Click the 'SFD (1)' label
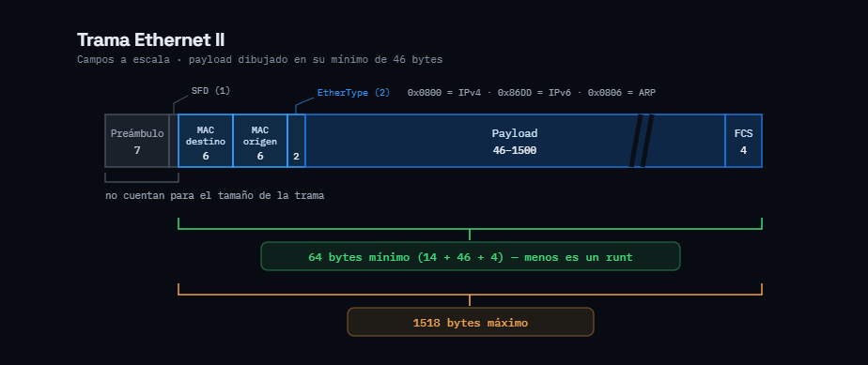The height and width of the screenshot is (365, 868). 211,91
